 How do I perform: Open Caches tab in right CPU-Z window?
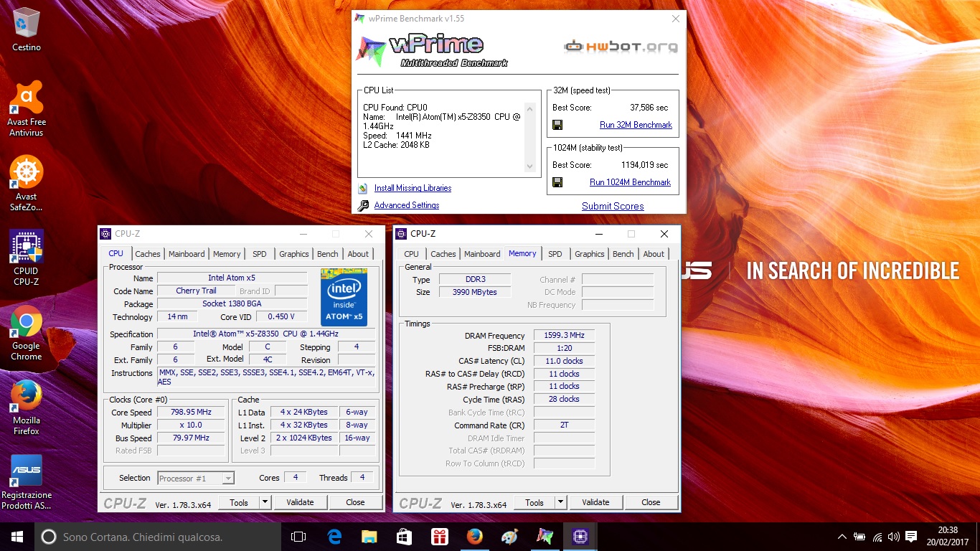(443, 254)
